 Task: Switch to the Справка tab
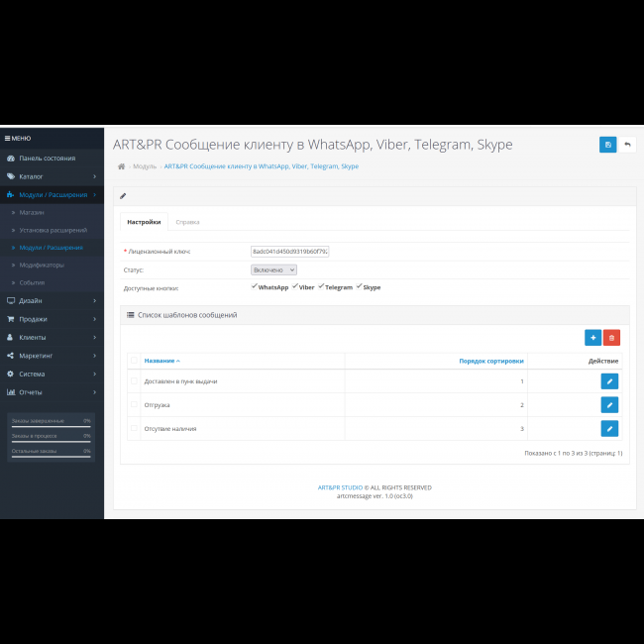coord(187,222)
